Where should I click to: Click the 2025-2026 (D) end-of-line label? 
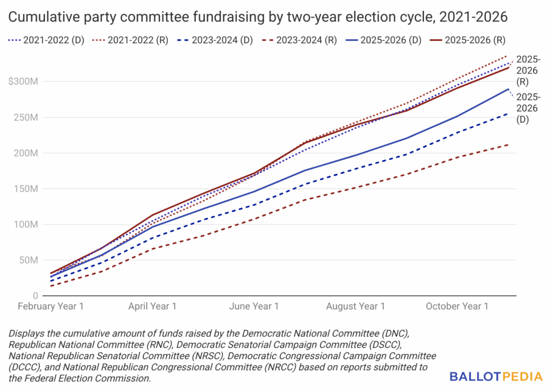(x=528, y=108)
